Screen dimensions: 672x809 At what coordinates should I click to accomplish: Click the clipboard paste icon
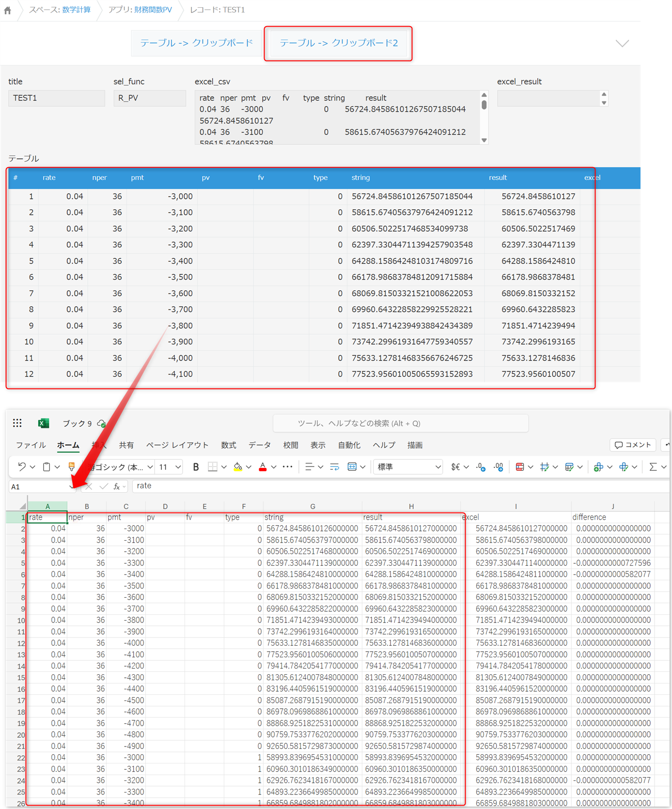click(x=47, y=467)
